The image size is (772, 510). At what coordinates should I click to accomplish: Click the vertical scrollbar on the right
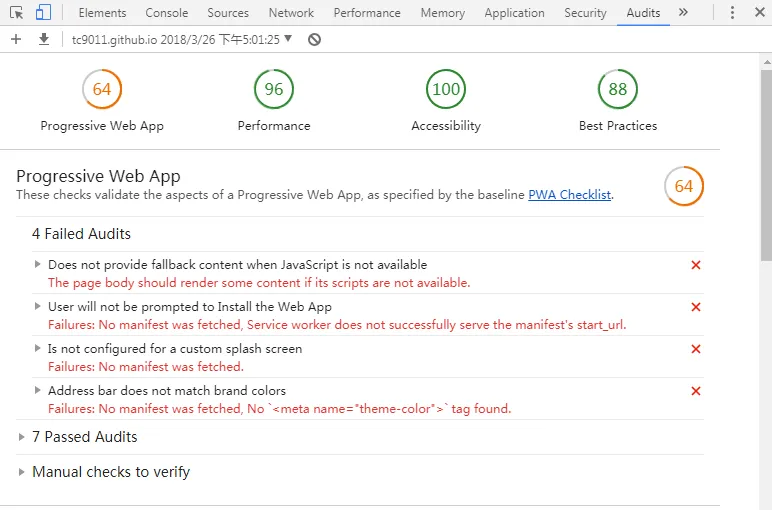coord(765,200)
